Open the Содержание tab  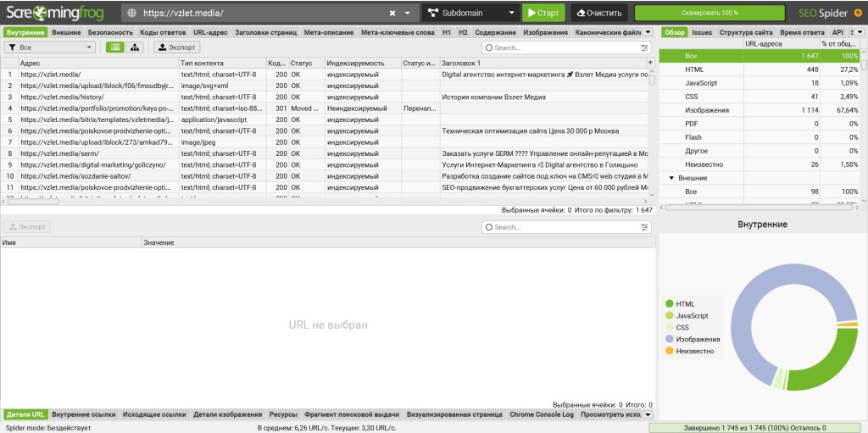click(x=495, y=33)
